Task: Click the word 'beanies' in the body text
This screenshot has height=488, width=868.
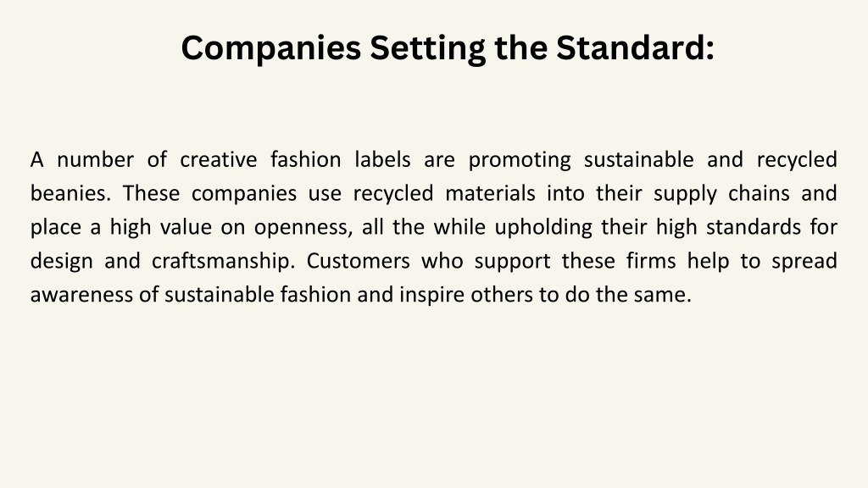Action: coord(68,194)
